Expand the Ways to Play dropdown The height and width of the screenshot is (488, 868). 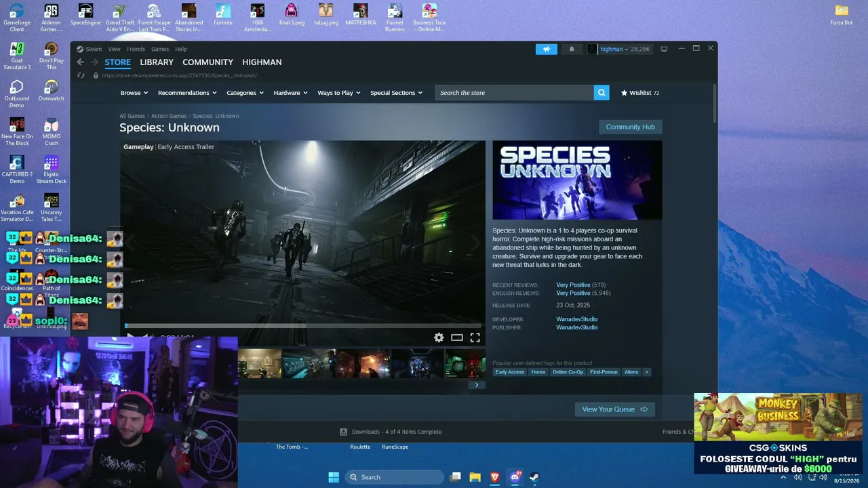339,93
